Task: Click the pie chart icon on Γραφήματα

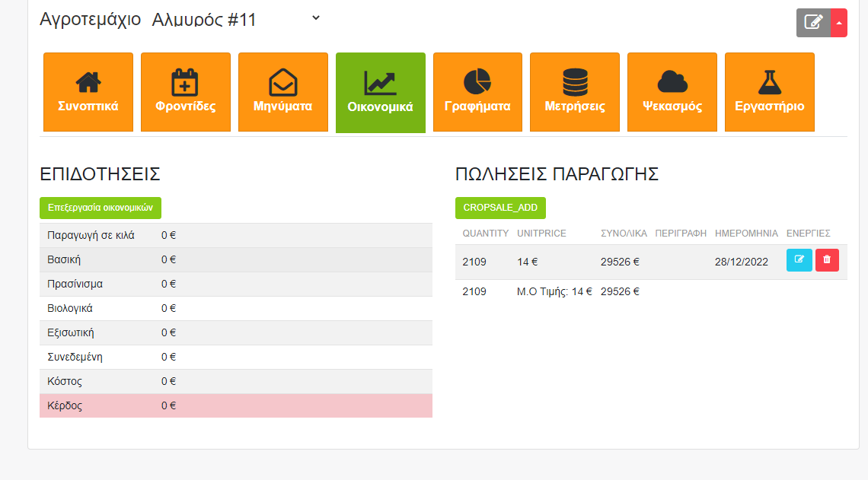Action: 477,81
